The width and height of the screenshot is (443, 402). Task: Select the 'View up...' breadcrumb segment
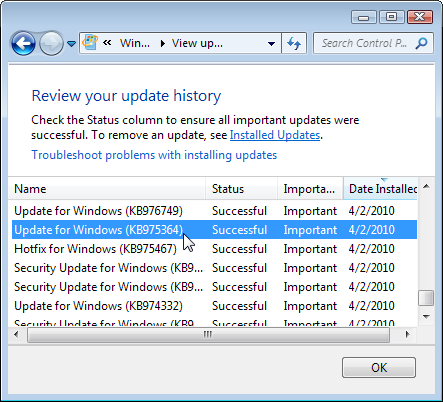pyautogui.click(x=197, y=43)
